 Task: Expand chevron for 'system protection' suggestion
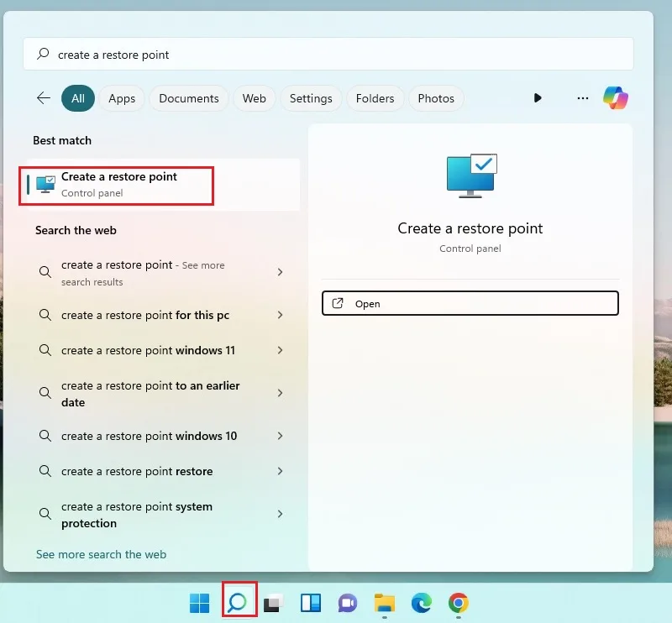pos(280,514)
